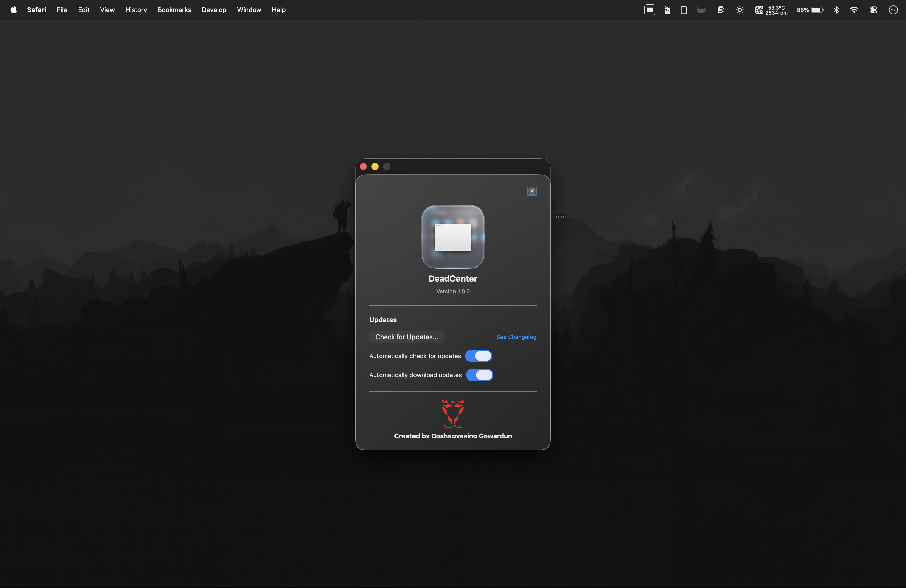Click the yellow minimize window button
The image size is (906, 588).
point(375,166)
